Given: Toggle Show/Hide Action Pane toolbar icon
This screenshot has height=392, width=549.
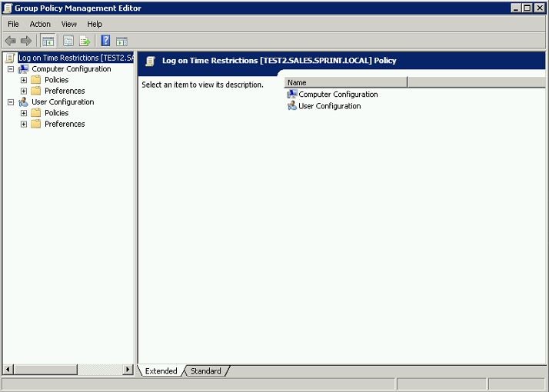Looking at the screenshot, I should coord(121,42).
